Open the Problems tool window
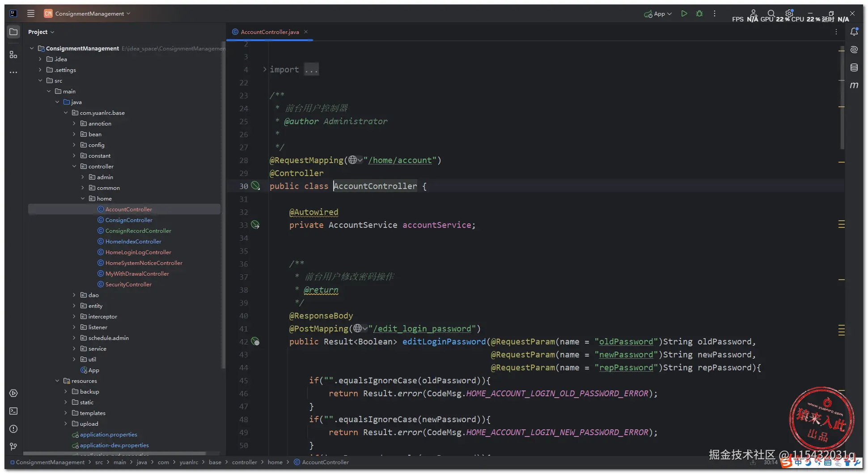This screenshot has height=474, width=868. point(13,429)
